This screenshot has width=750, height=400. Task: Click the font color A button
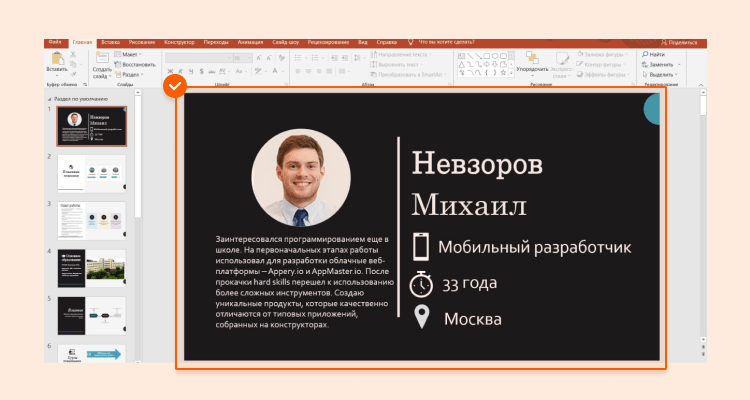point(275,71)
